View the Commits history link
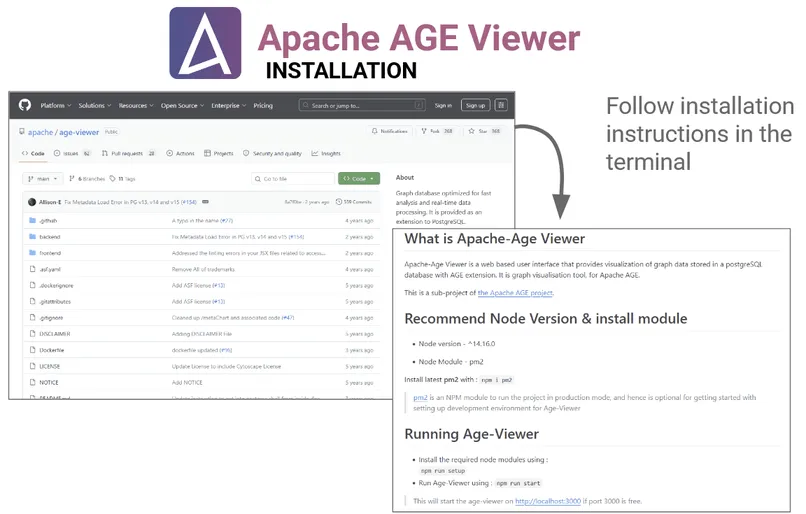Screen dimensions: 806x514 click(x=354, y=202)
